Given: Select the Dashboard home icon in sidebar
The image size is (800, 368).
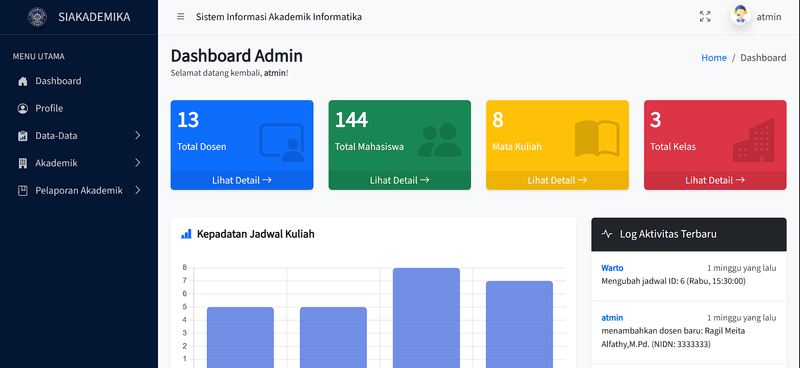Looking at the screenshot, I should (x=22, y=81).
